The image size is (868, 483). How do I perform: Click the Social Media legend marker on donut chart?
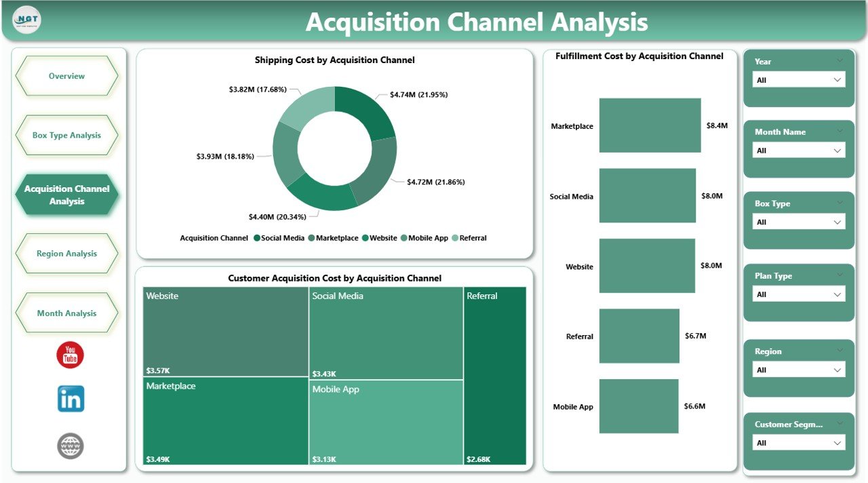256,238
